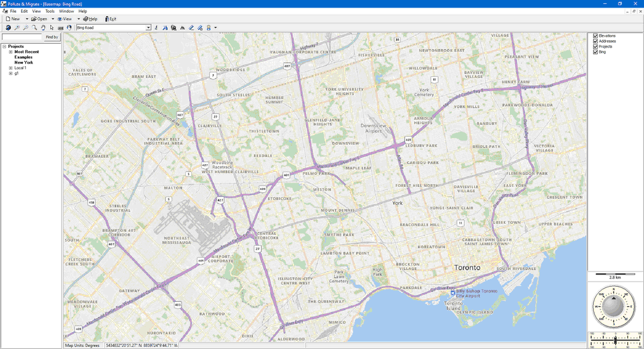Toggle the Addresses layer checkbox

click(x=595, y=41)
